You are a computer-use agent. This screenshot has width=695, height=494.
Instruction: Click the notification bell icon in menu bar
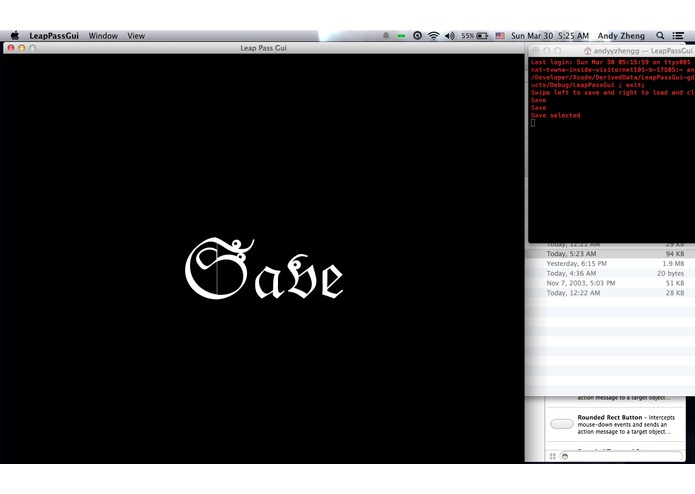tap(386, 35)
